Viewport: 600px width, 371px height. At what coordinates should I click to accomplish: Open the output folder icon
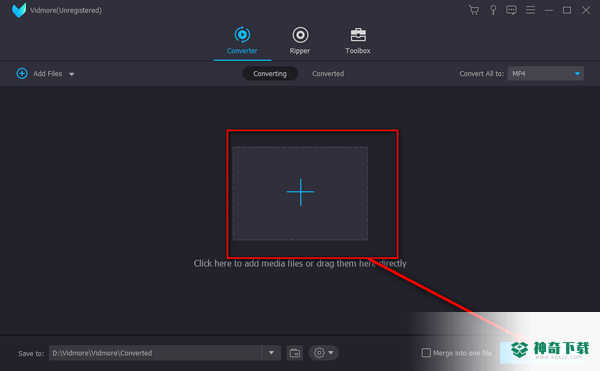click(295, 353)
